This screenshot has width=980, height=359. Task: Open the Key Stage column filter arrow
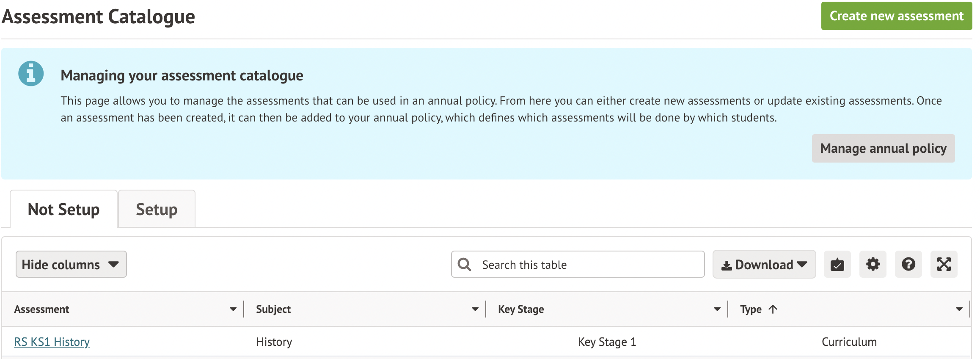coord(717,309)
